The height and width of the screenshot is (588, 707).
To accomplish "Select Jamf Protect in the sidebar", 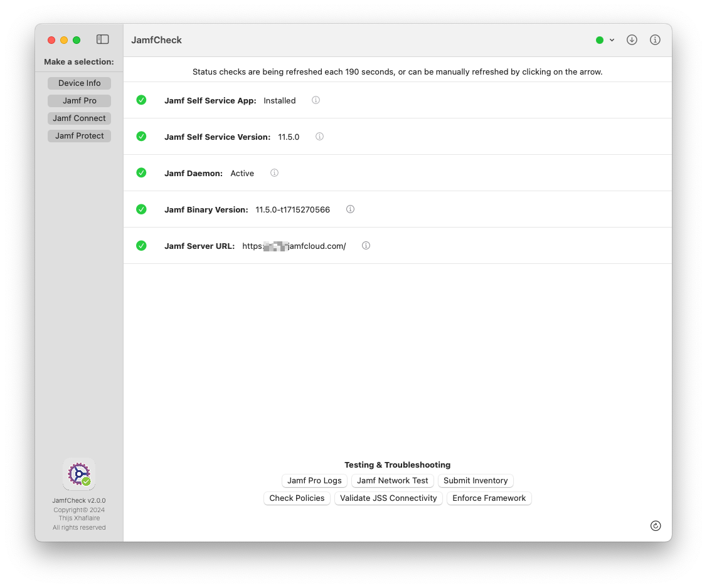I will coord(79,135).
